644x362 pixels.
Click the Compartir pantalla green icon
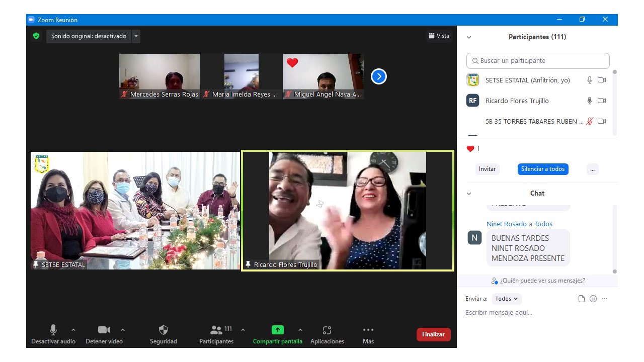click(277, 330)
